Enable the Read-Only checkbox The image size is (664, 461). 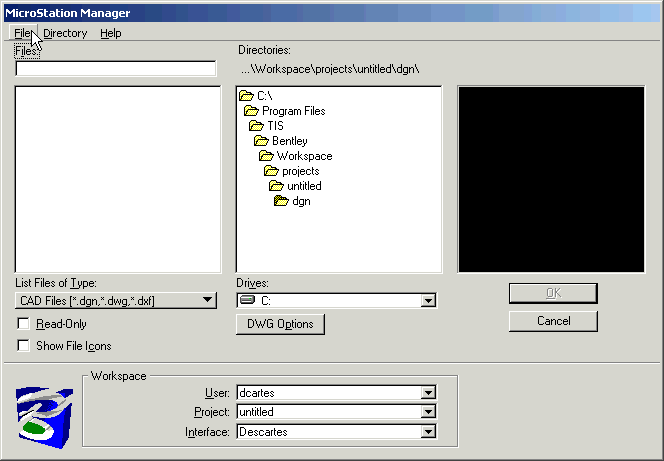tap(23, 324)
